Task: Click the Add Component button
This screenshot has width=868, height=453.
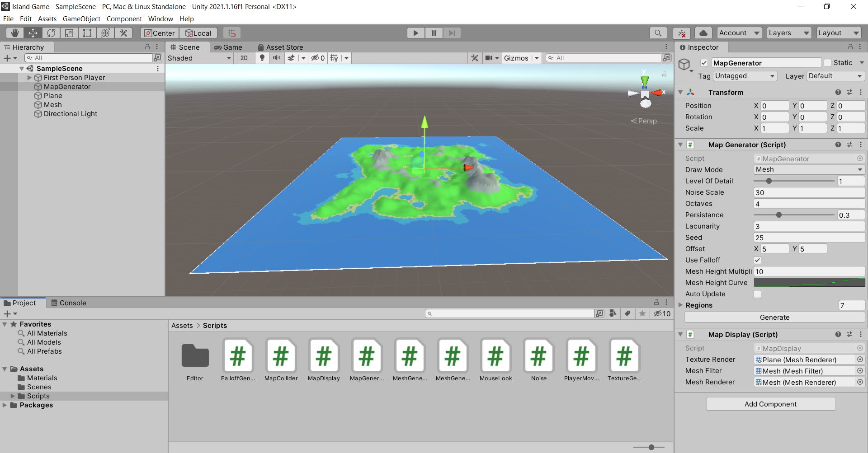Action: pos(771,404)
